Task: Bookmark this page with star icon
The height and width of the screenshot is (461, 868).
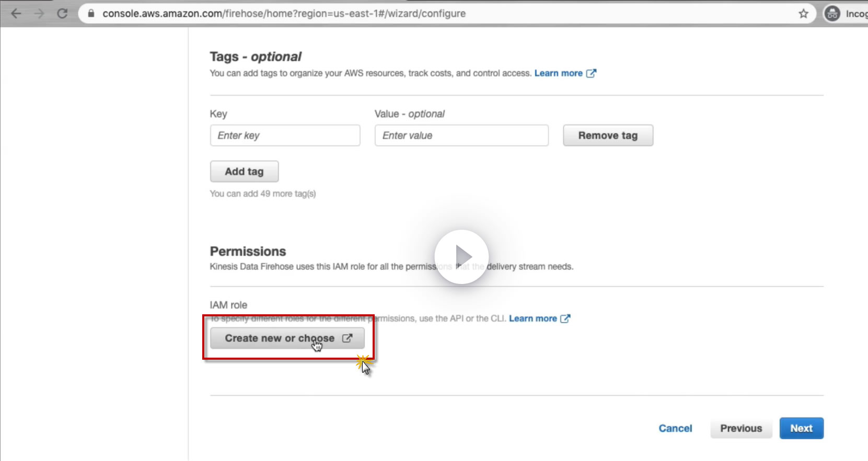Action: [x=803, y=14]
